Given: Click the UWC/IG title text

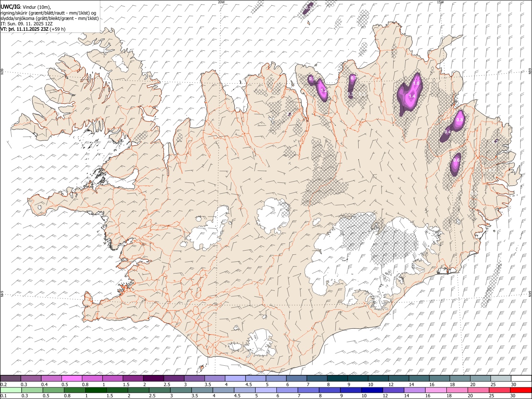Looking at the screenshot, I should click(10, 7).
